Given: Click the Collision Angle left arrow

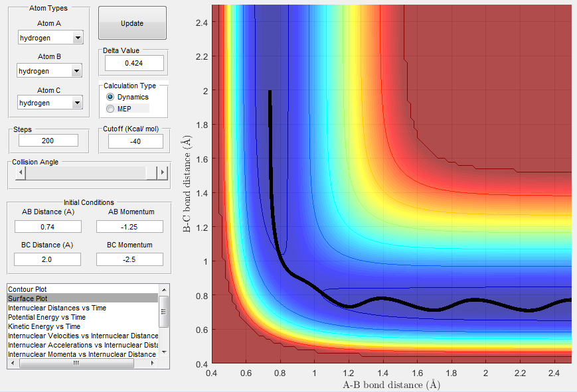Looking at the screenshot, I should point(21,172).
